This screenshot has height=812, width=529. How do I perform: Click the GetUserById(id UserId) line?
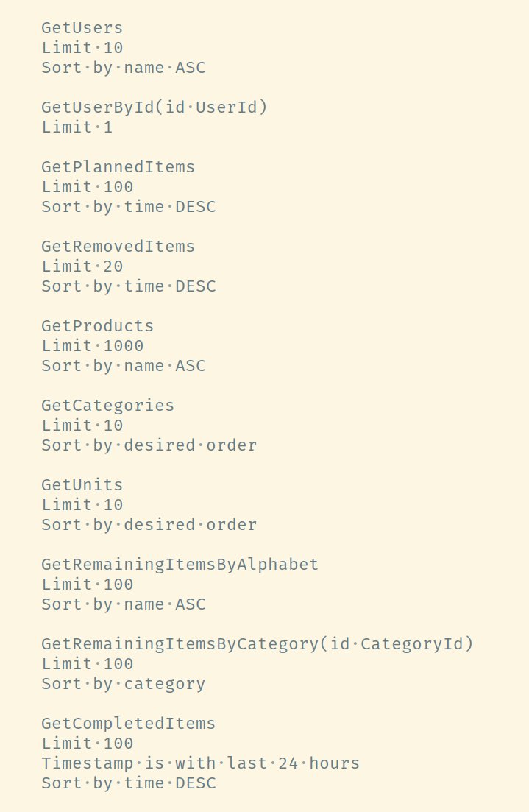[x=155, y=107]
